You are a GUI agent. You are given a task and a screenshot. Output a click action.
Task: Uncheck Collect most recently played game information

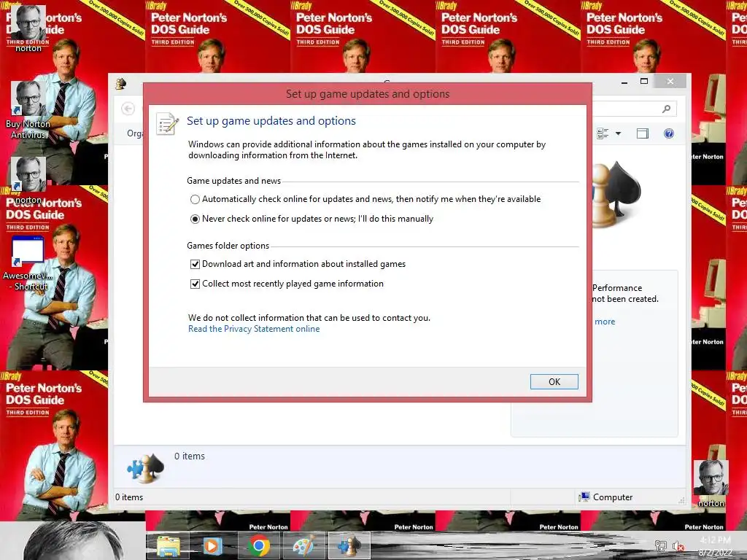click(x=195, y=284)
